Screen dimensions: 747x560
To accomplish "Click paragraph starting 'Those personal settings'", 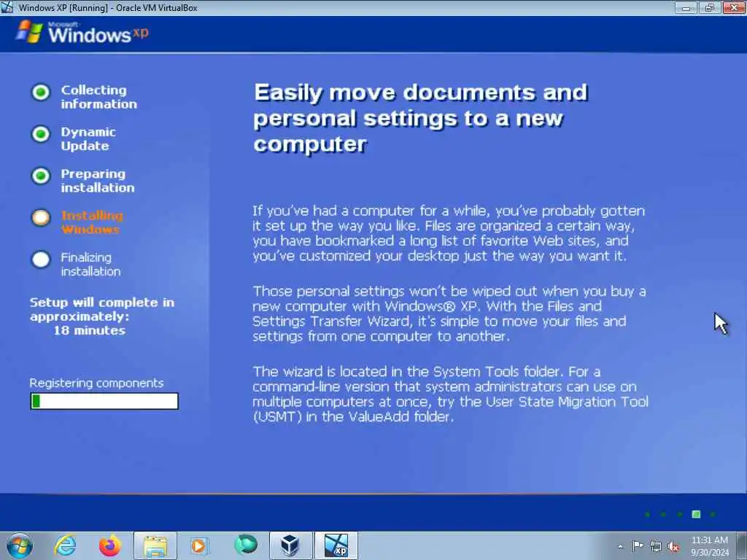I will coord(449,314).
